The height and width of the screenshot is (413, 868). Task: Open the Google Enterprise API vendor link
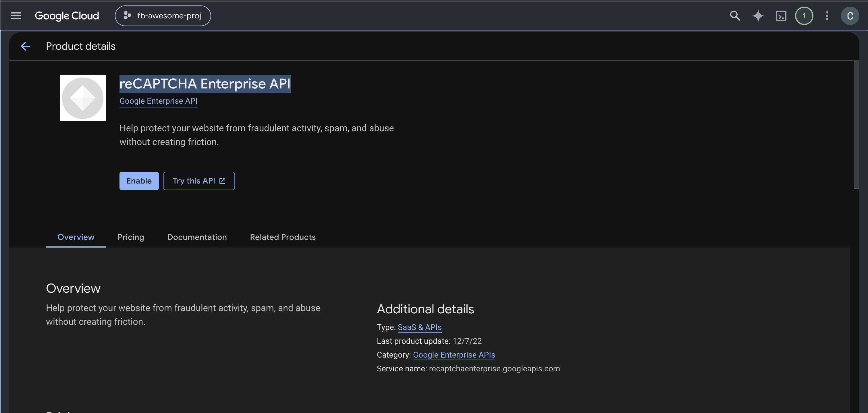click(158, 101)
